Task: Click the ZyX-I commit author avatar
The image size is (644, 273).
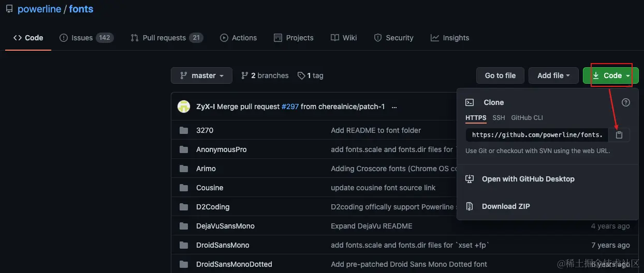Action: 184,107
